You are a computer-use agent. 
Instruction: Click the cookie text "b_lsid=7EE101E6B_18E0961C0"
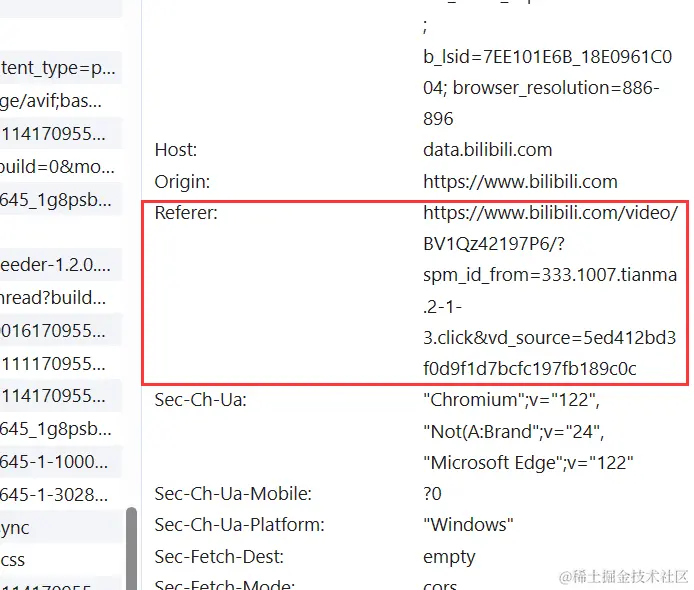[548, 57]
